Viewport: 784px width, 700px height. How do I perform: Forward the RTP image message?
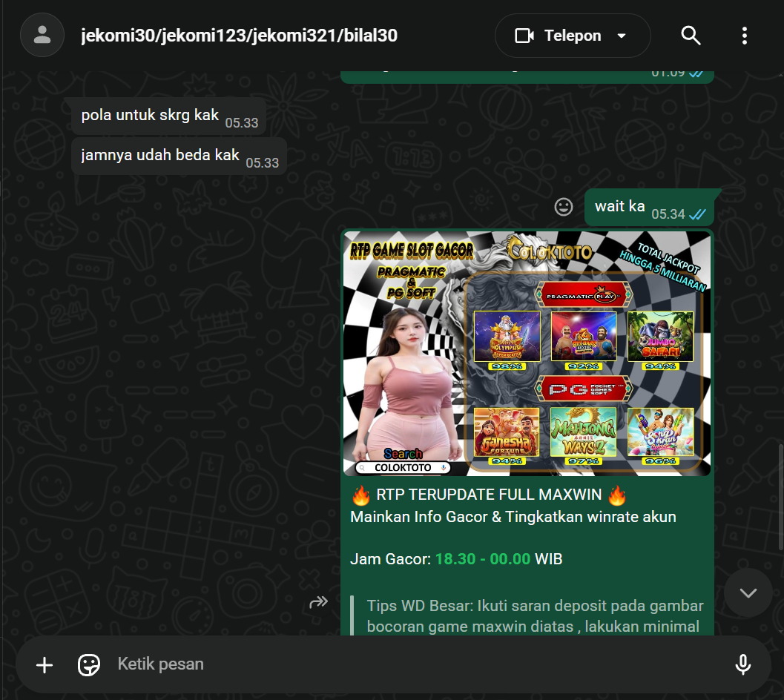click(x=318, y=602)
